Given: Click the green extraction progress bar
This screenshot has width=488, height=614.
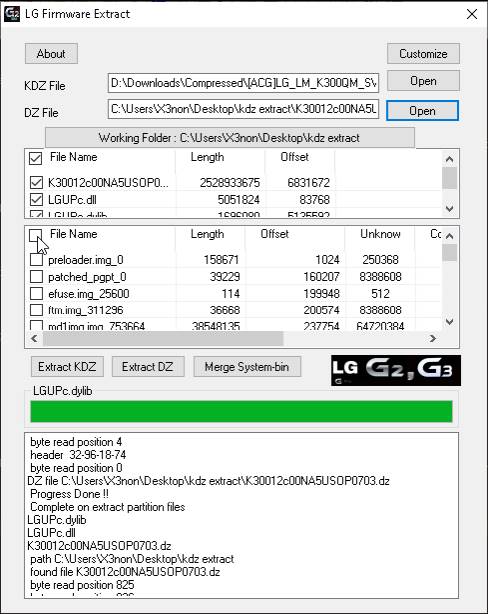Looking at the screenshot, I should (241, 411).
